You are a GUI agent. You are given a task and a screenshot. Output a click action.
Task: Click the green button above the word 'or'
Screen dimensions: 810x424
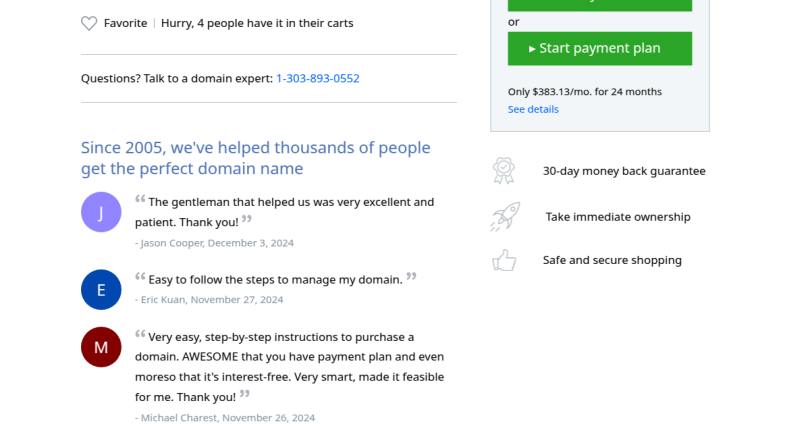click(x=599, y=4)
